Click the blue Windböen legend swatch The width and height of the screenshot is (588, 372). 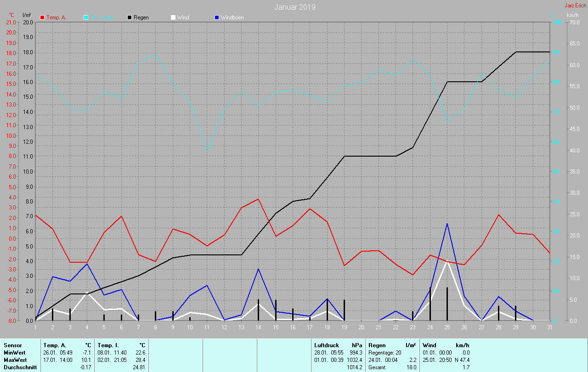click(x=217, y=17)
